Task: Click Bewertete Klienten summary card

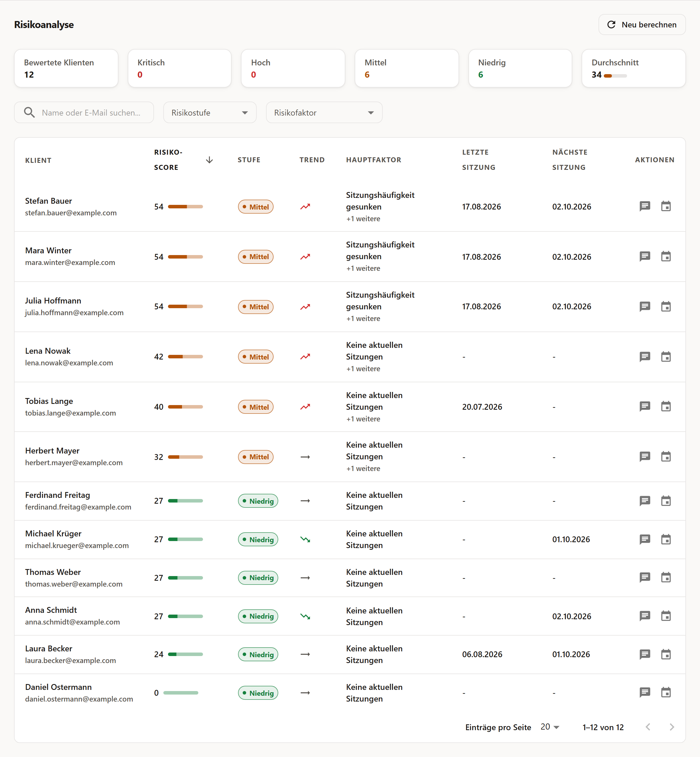Action: pos(66,68)
